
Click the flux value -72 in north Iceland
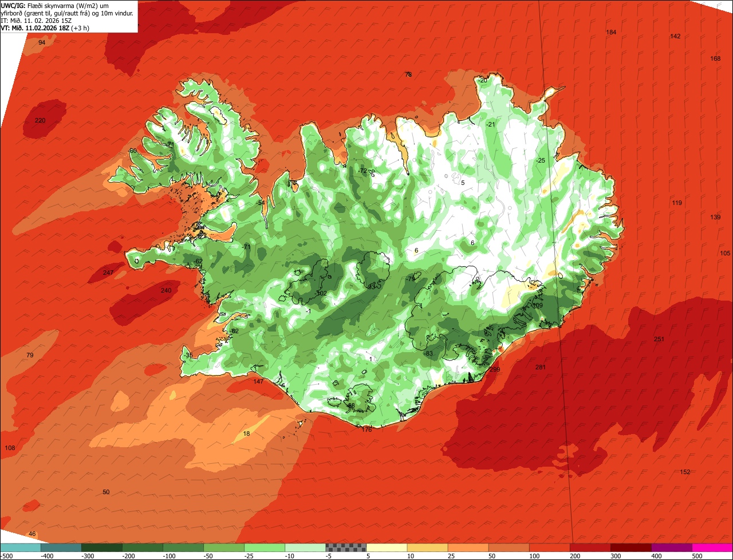pos(362,171)
